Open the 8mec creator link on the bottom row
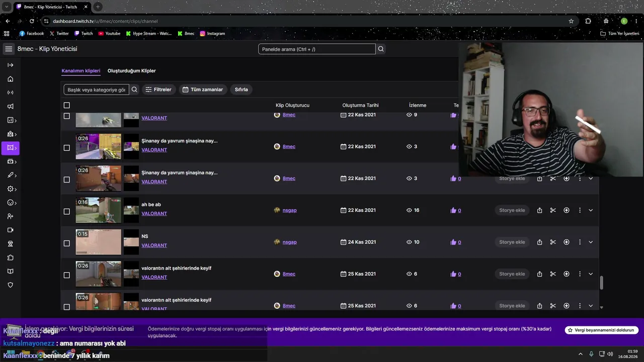Image resolution: width=644 pixels, height=362 pixels. click(289, 306)
